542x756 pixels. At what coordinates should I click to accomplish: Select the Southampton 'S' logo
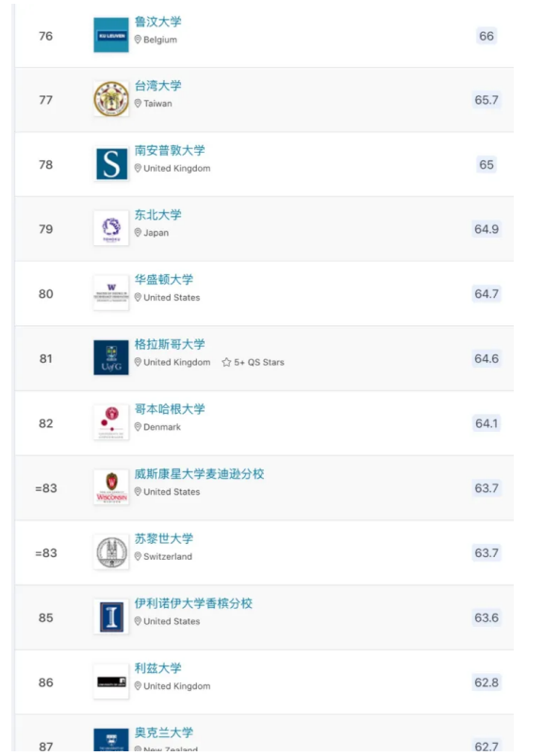tap(111, 164)
